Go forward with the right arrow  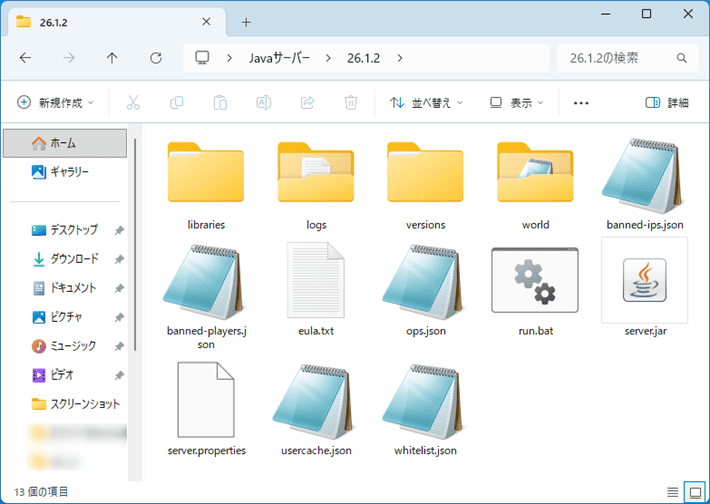pos(69,58)
